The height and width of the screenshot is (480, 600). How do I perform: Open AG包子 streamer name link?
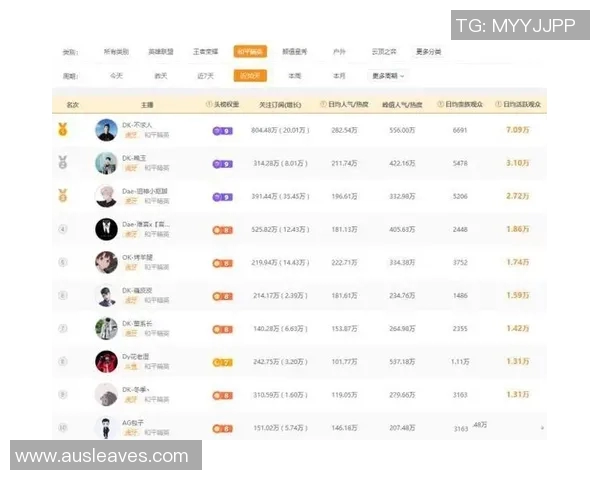133,423
